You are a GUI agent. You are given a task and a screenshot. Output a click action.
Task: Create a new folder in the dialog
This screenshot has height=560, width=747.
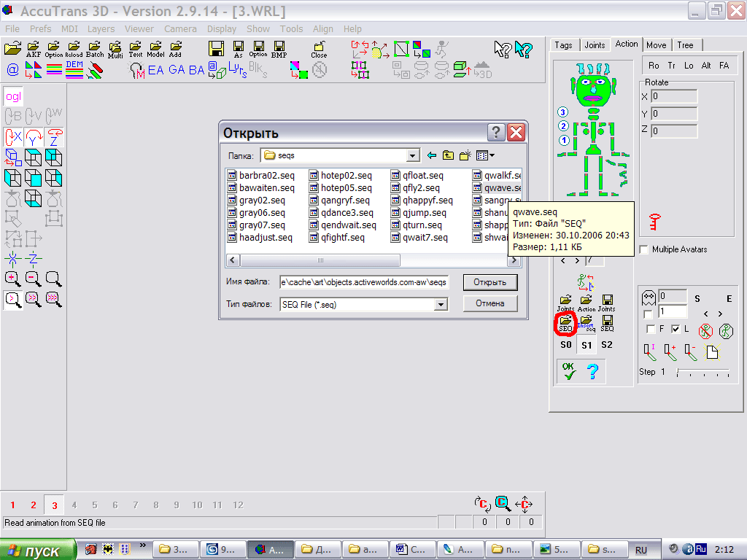(x=465, y=155)
